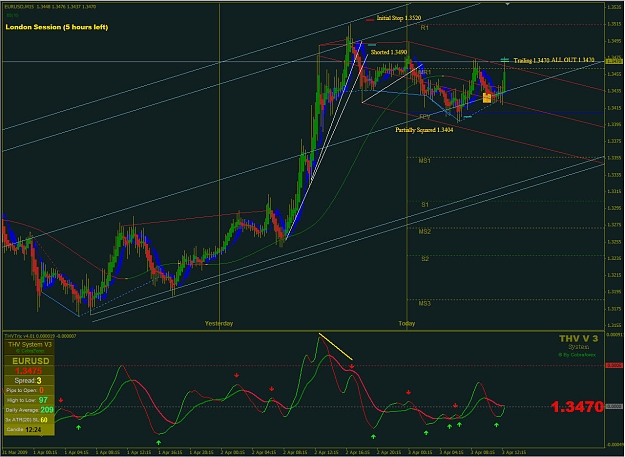Select the 'Trailing 1.3470 ALL OUT 1.3470' label
Image resolution: width=625 pixels, height=457 pixels.
[x=554, y=60]
